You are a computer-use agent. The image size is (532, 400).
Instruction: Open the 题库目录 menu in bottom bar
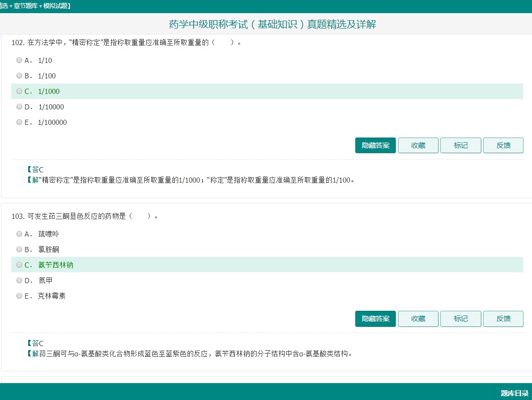click(514, 393)
